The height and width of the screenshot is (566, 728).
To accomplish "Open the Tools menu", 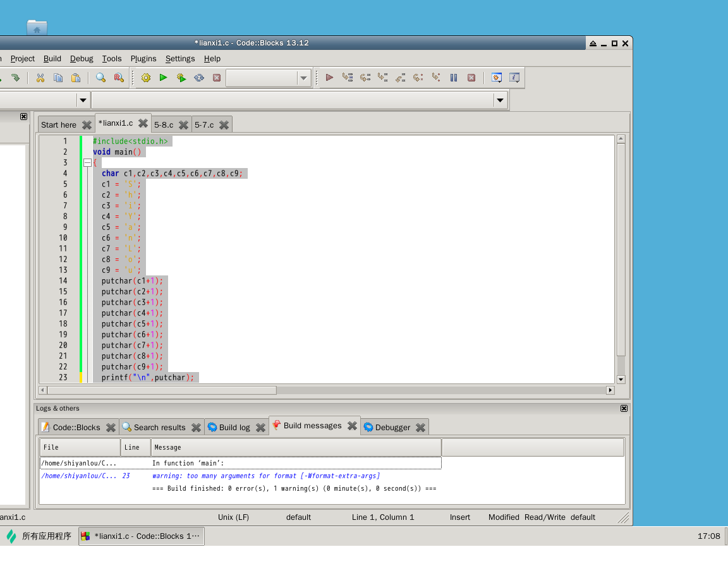I will pos(112,59).
